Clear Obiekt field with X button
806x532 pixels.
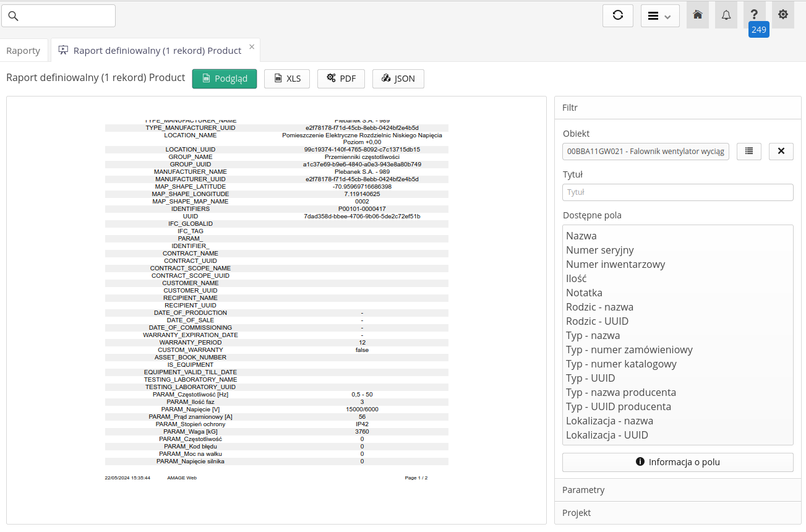[781, 152]
